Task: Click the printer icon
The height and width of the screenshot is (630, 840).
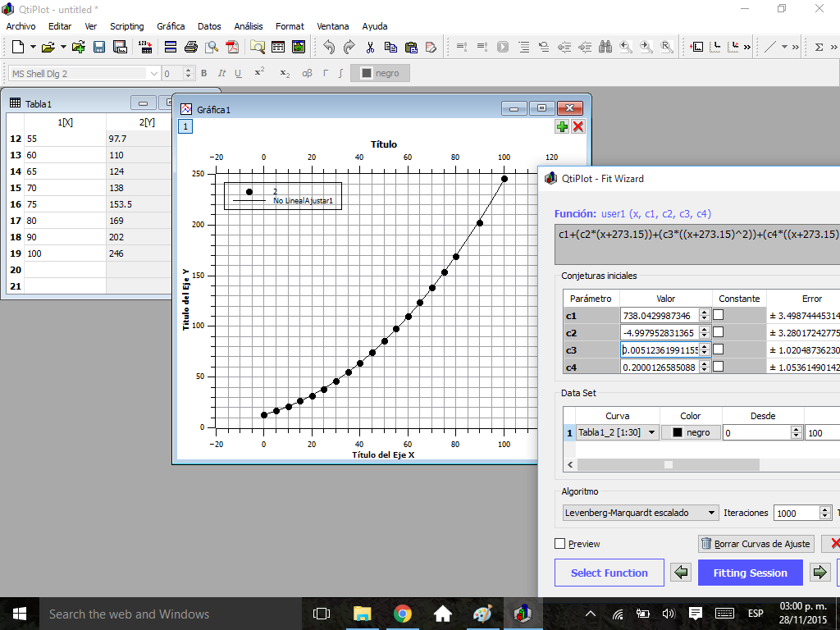Action: point(190,47)
